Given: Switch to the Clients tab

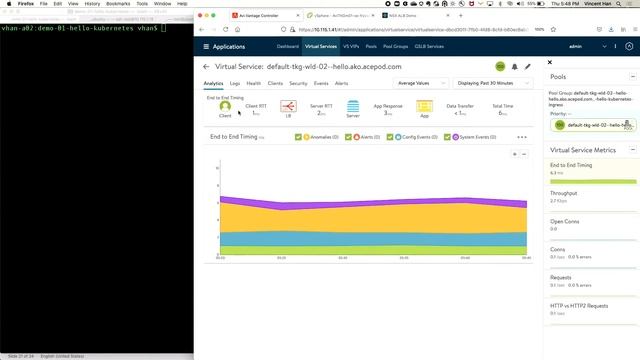Looking at the screenshot, I should click(275, 83).
